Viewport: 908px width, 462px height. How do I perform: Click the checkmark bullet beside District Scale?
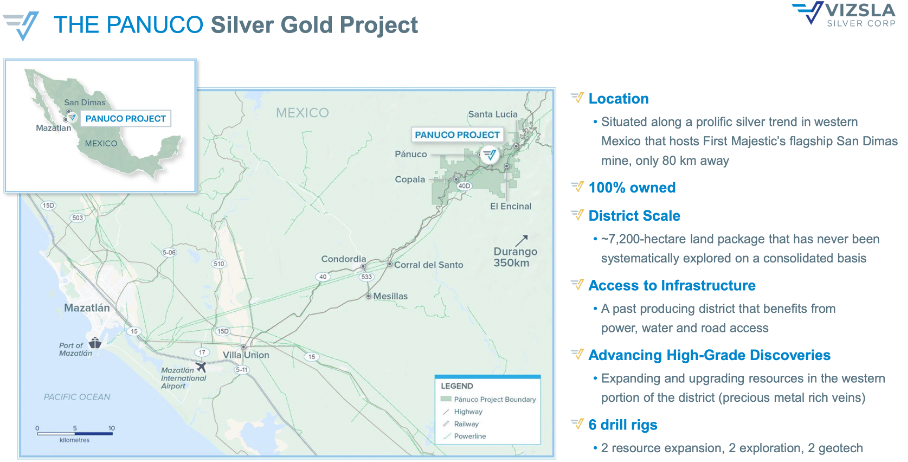(577, 215)
